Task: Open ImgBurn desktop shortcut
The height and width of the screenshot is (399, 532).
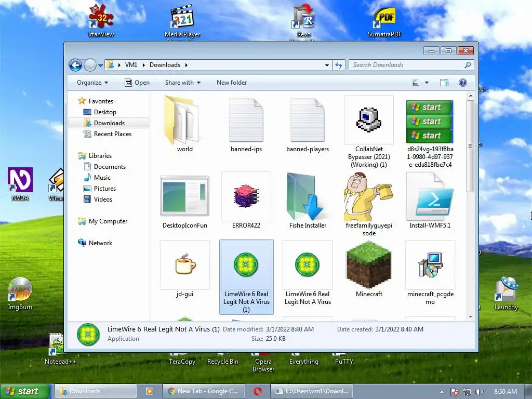Action: (20, 294)
